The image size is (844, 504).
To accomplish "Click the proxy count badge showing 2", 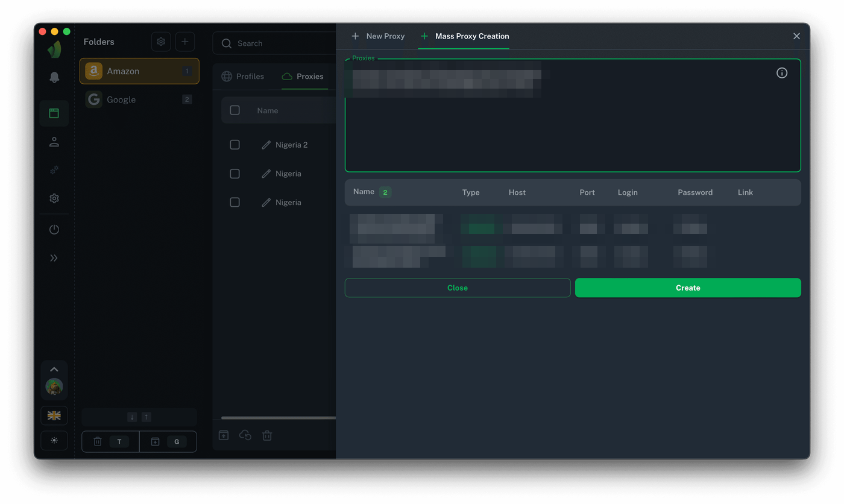I will (x=385, y=192).
